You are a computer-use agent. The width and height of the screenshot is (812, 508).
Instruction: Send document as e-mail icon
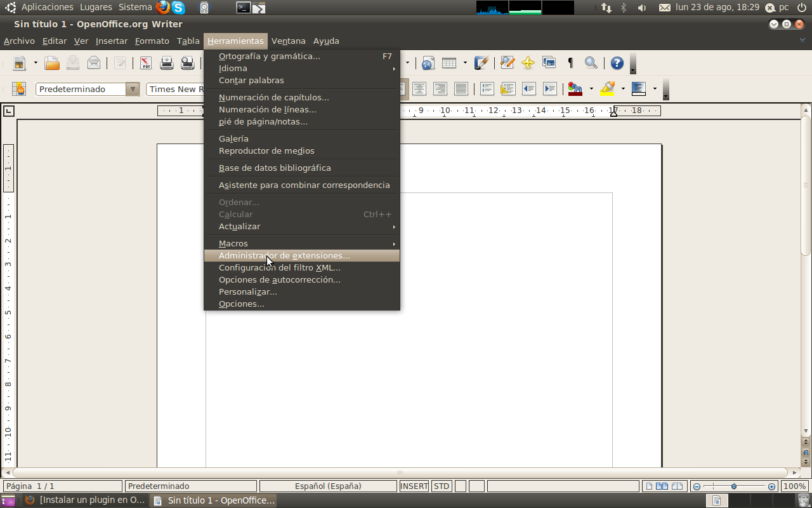pos(94,63)
